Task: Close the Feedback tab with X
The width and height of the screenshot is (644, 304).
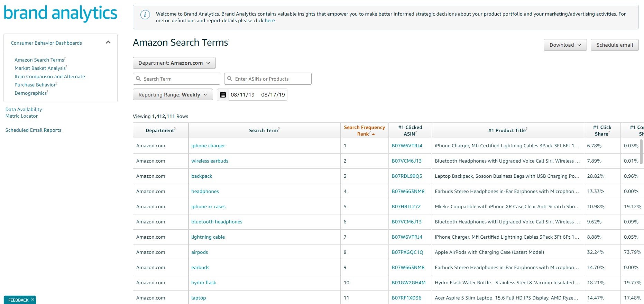Action: tap(33, 300)
